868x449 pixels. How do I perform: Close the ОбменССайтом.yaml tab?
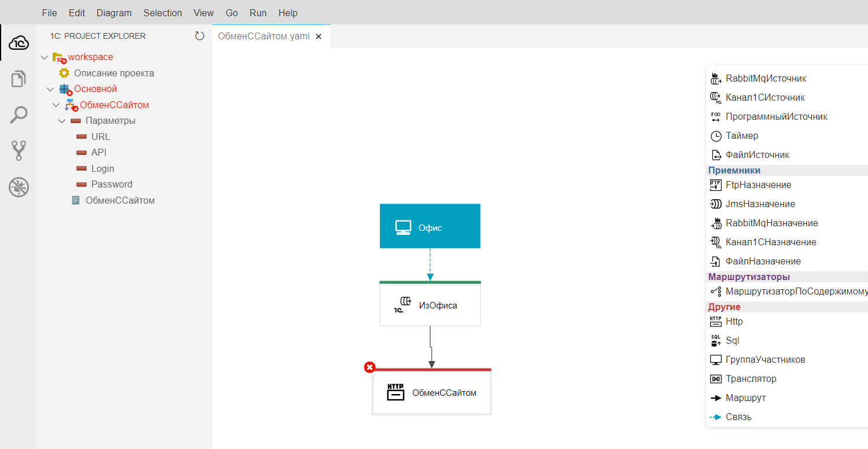(318, 36)
